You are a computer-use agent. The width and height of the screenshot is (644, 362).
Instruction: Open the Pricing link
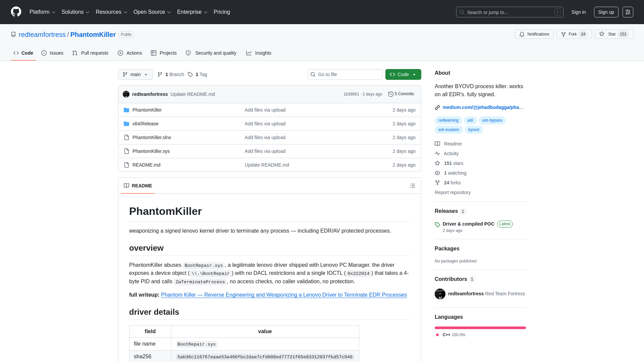coord(222,12)
